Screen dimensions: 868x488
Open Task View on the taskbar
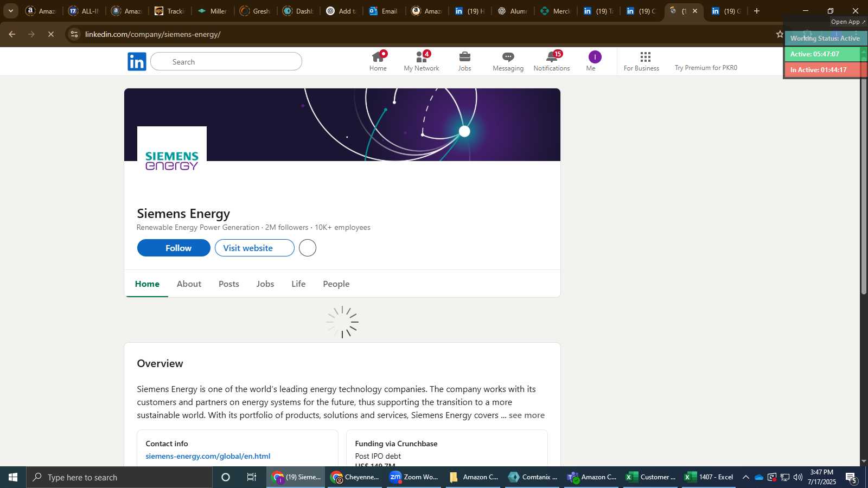[x=252, y=477]
